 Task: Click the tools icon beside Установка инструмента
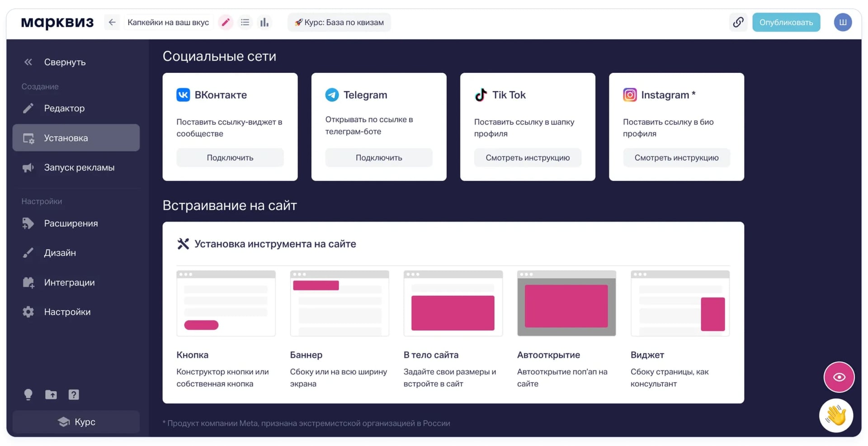tap(183, 244)
